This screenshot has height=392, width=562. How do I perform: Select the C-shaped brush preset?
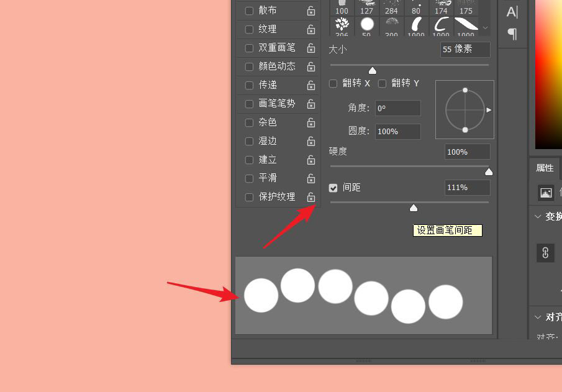(x=441, y=26)
